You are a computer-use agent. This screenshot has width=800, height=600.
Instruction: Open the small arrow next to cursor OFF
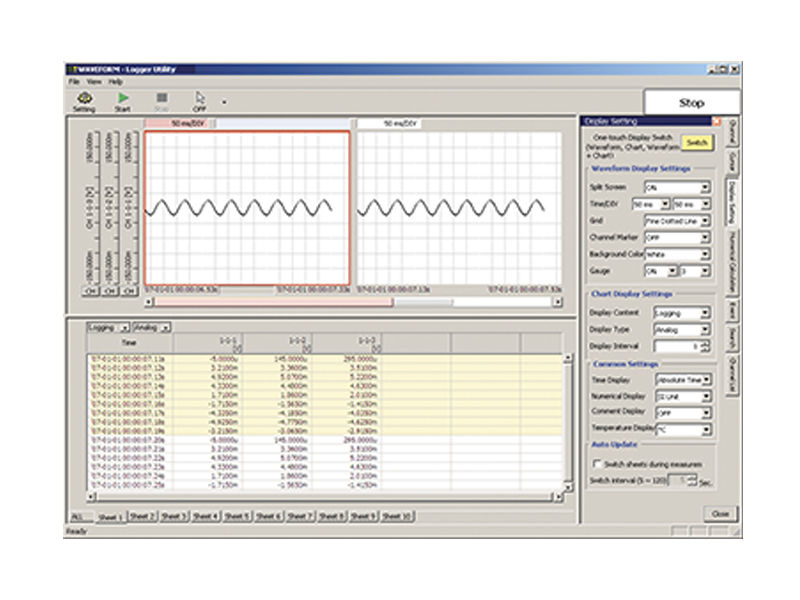point(224,101)
